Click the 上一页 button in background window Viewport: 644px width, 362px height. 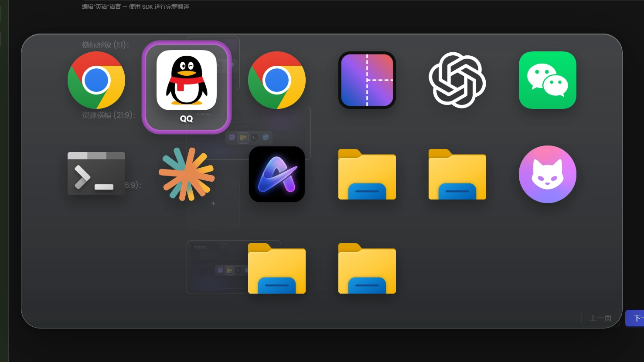(600, 318)
